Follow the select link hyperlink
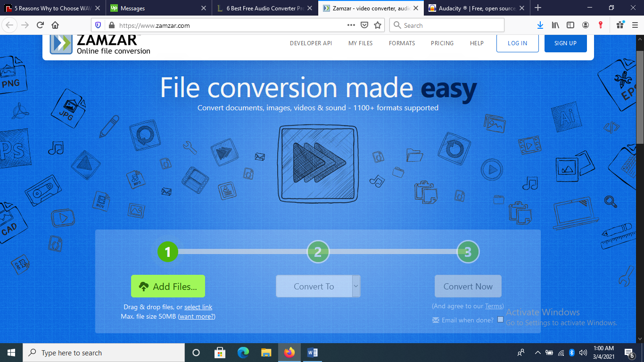The height and width of the screenshot is (362, 644). [198, 307]
